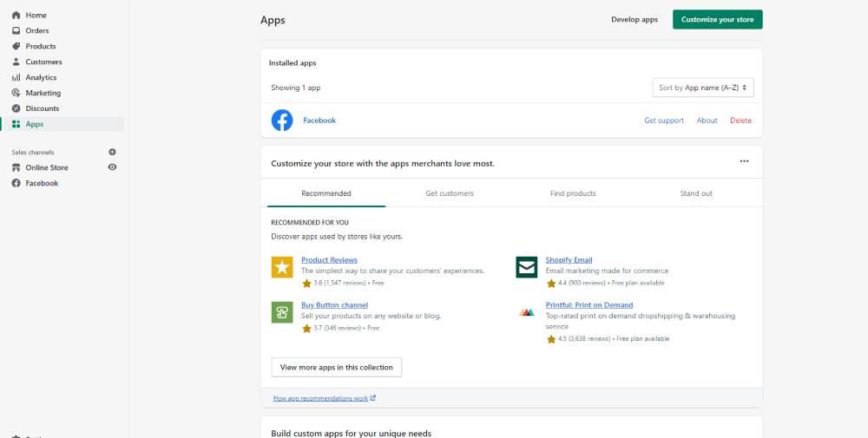This screenshot has height=438, width=868.
Task: Click View more apps in this collection
Action: pyautogui.click(x=337, y=368)
